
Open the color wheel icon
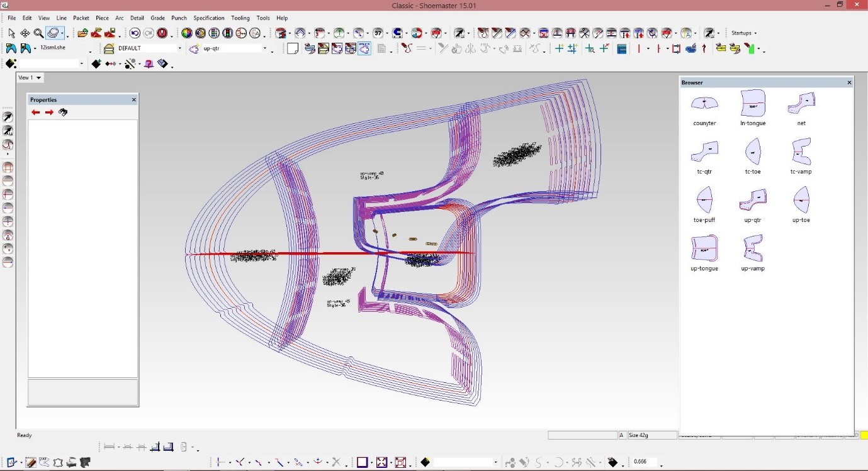tap(186, 33)
